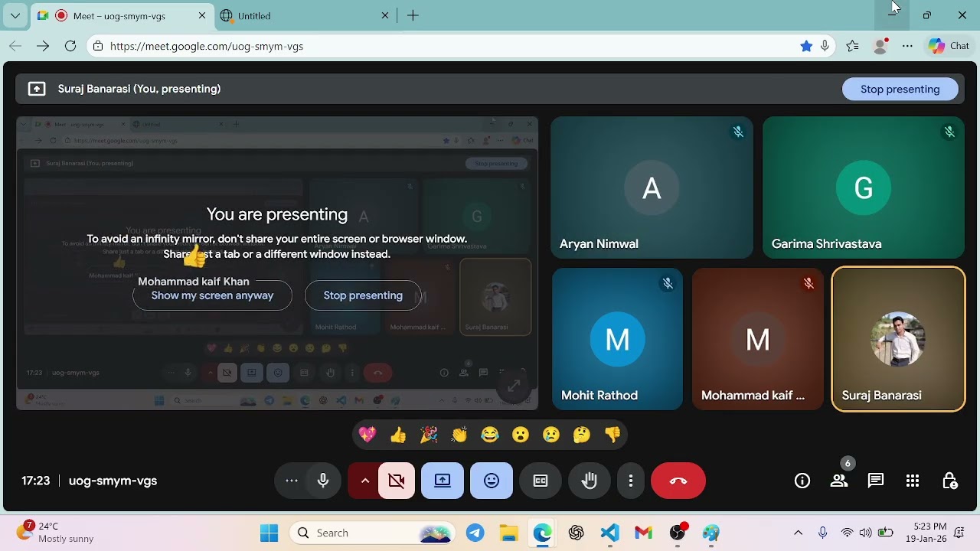Viewport: 980px width, 551px height.
Task: Open Visual Studio Code from taskbar
Action: click(x=610, y=533)
